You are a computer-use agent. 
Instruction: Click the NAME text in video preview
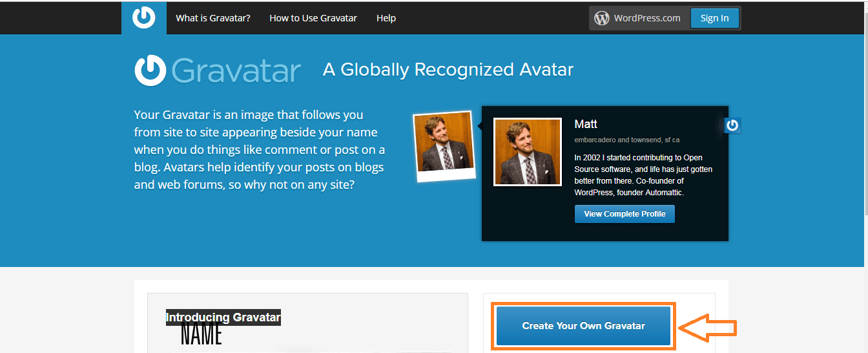click(201, 335)
